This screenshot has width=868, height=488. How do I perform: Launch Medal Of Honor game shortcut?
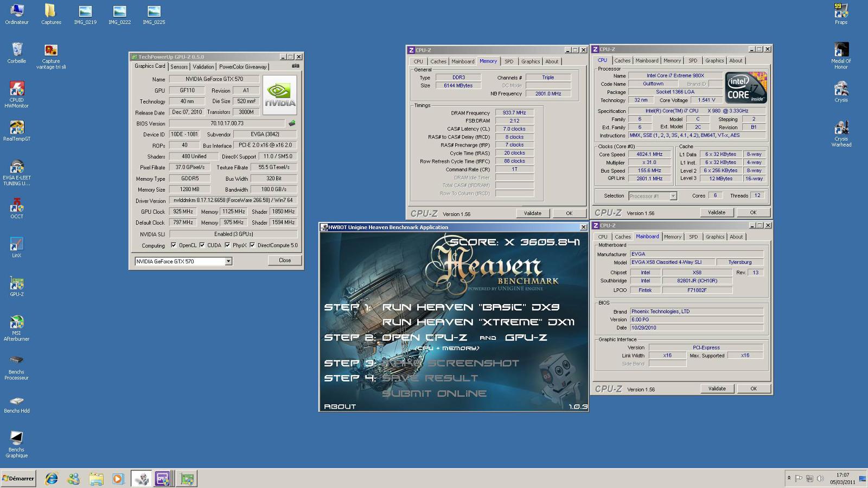click(841, 56)
